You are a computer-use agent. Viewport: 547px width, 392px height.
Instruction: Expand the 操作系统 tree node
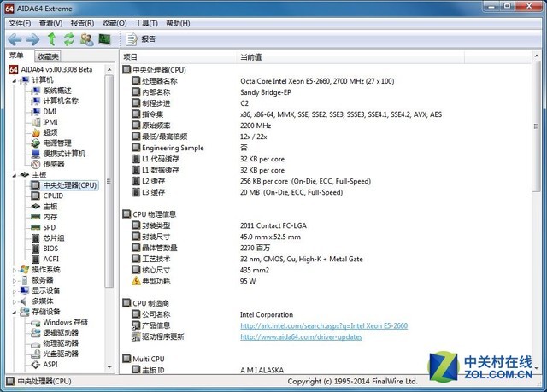pyautogui.click(x=15, y=270)
